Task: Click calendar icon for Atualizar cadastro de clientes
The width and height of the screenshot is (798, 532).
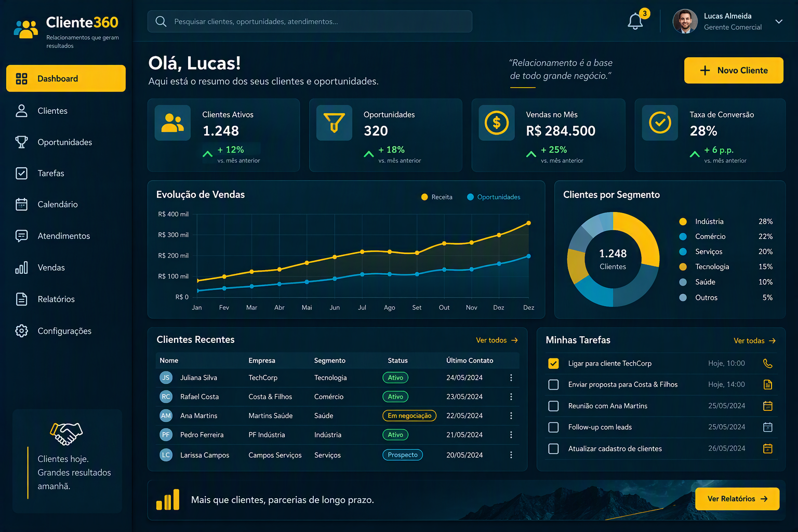Action: click(x=768, y=448)
